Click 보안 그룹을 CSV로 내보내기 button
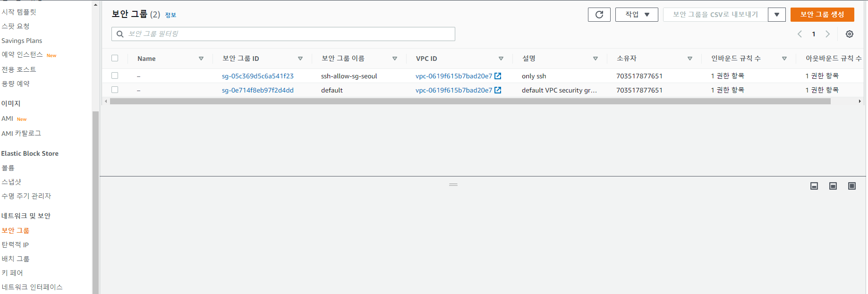 (x=715, y=15)
